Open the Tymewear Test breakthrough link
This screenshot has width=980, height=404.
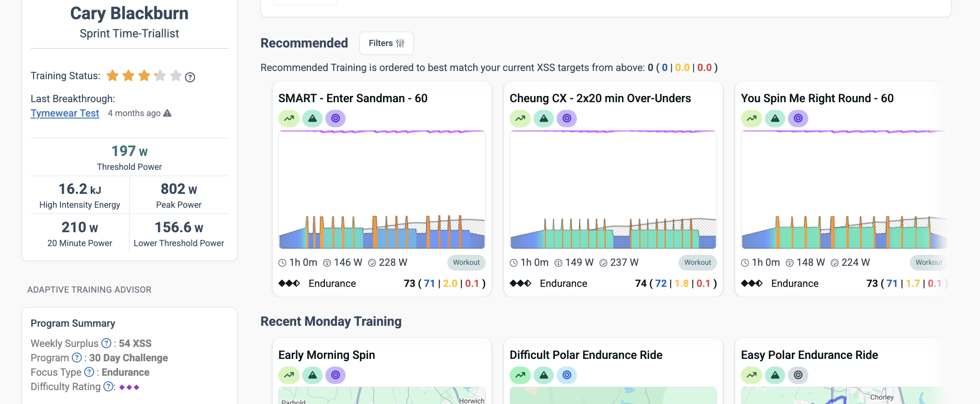[x=65, y=113]
